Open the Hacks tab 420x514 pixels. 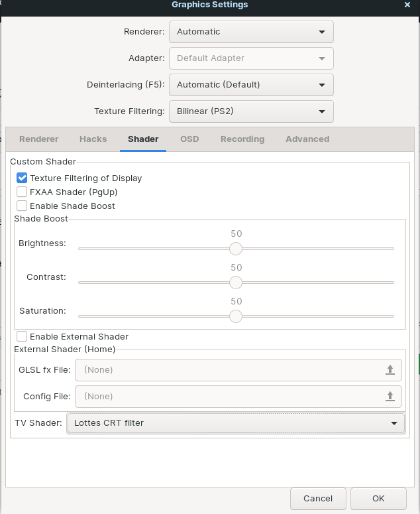[93, 139]
